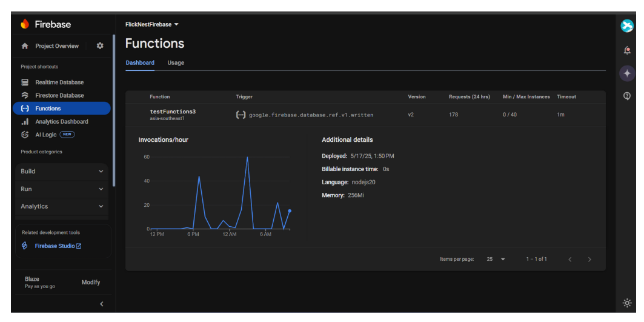Screen dimensions: 644x322
Task: Click the Blaze Pay as you go plan
Action: click(40, 282)
